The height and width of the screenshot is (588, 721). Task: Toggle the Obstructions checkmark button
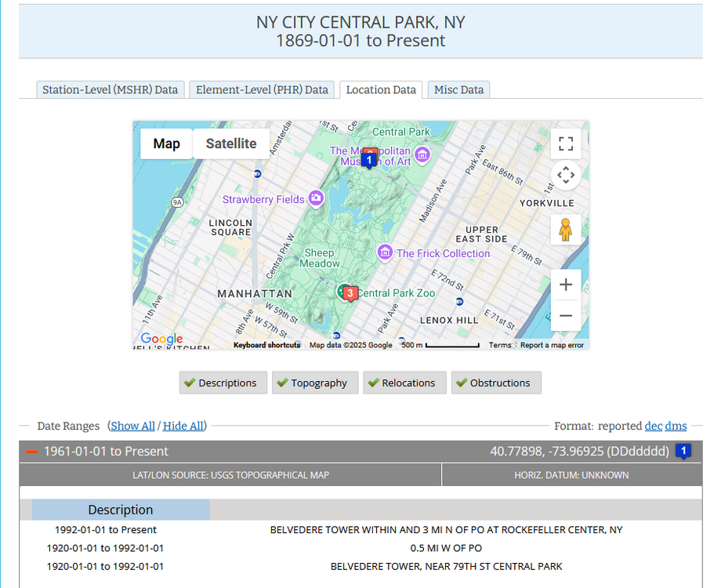point(496,383)
